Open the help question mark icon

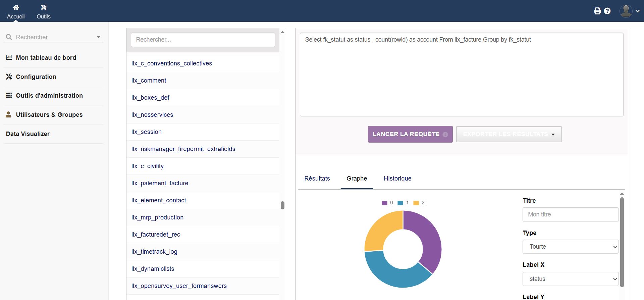(x=607, y=11)
